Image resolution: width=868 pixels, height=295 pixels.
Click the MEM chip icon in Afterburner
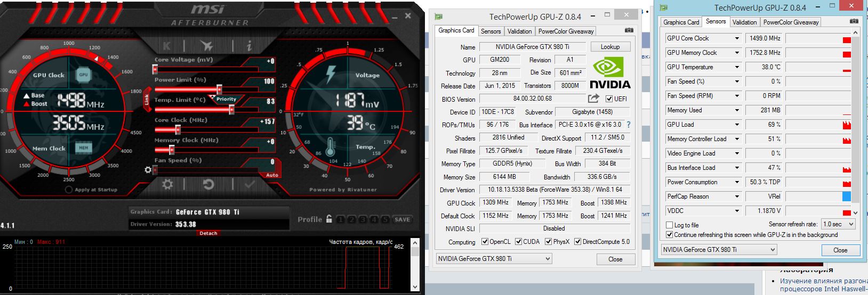pos(83,148)
